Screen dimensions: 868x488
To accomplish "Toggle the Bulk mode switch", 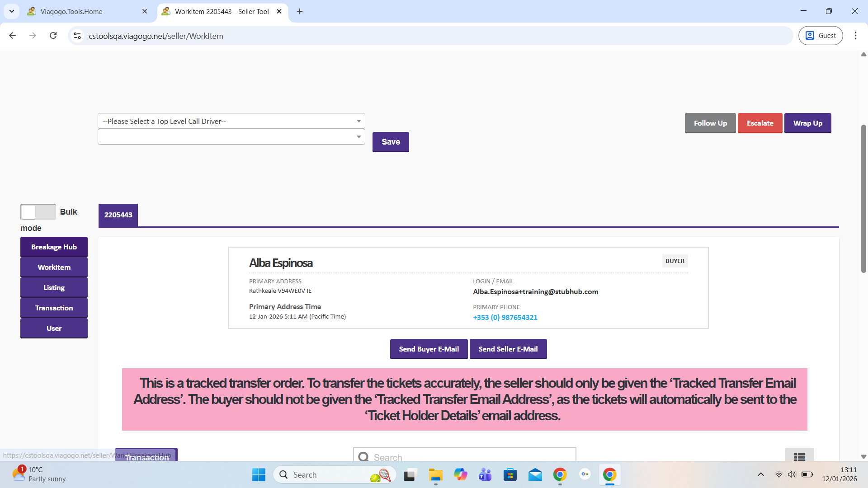I will point(38,212).
